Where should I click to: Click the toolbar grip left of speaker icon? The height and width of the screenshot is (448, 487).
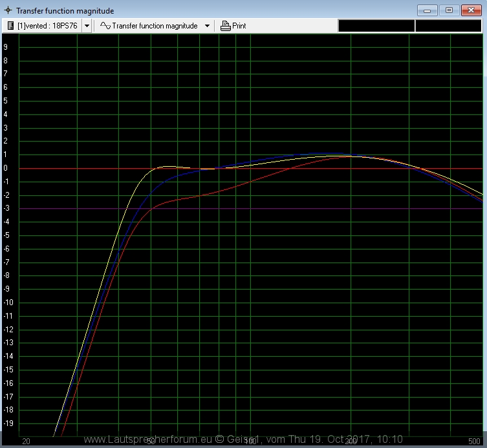pos(4,26)
